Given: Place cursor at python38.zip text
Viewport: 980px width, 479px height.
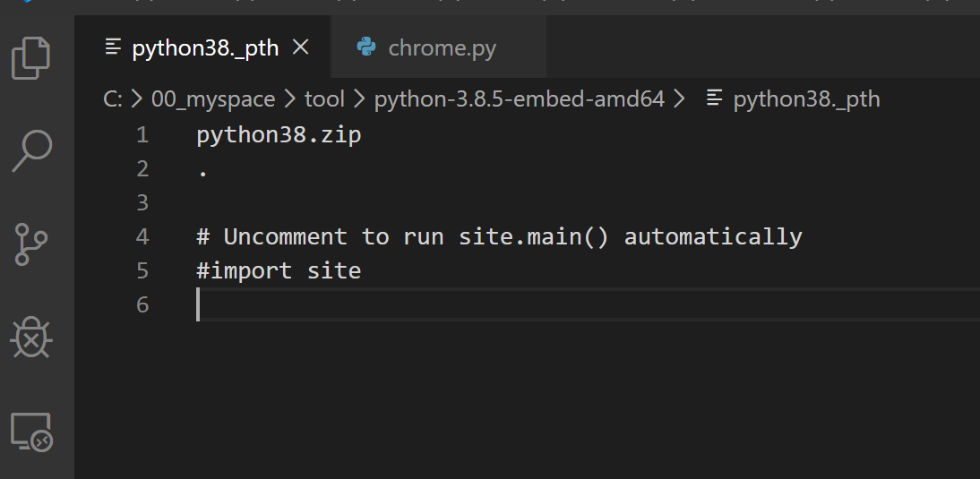Looking at the screenshot, I should (x=279, y=135).
